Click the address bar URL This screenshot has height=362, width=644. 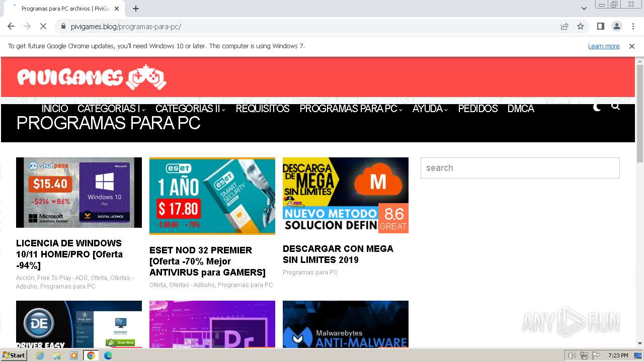click(x=126, y=27)
